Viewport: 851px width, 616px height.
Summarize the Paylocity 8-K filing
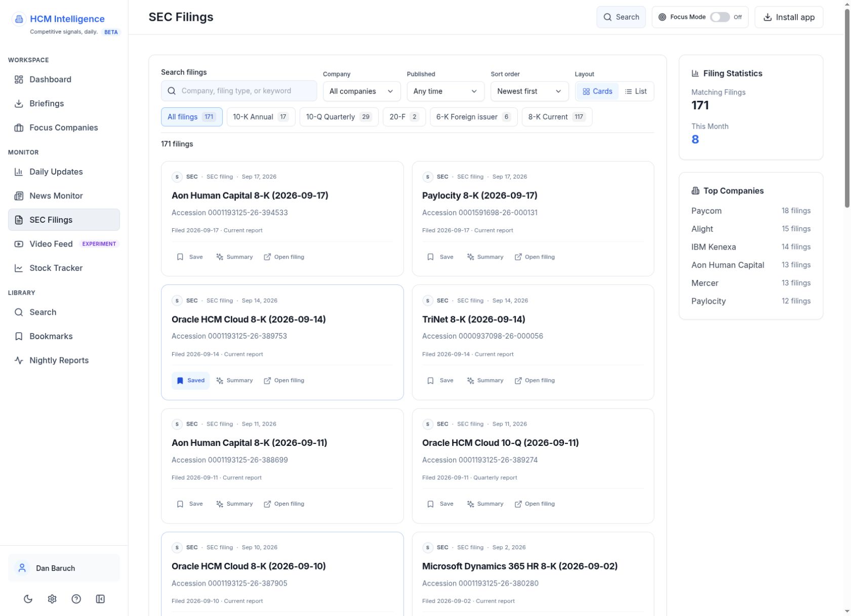click(x=485, y=257)
